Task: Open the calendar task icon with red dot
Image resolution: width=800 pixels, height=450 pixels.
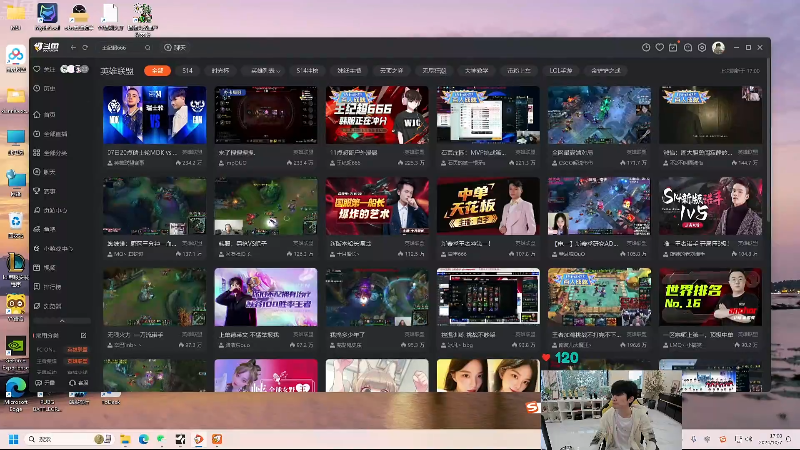Action: coord(673,47)
